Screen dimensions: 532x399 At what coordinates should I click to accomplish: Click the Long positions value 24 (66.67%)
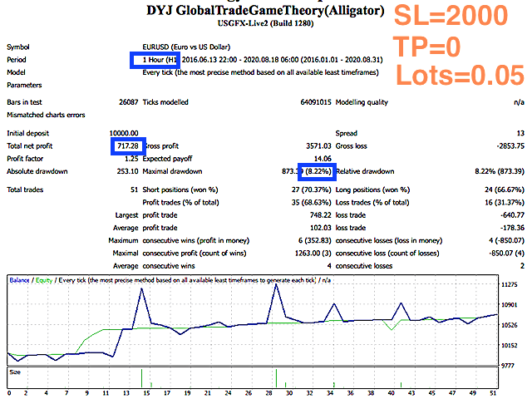point(505,190)
